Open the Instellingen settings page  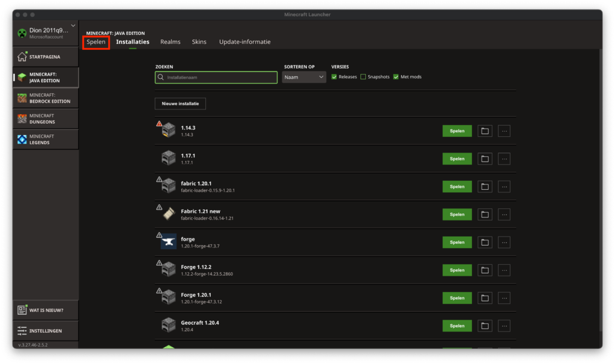click(x=46, y=331)
